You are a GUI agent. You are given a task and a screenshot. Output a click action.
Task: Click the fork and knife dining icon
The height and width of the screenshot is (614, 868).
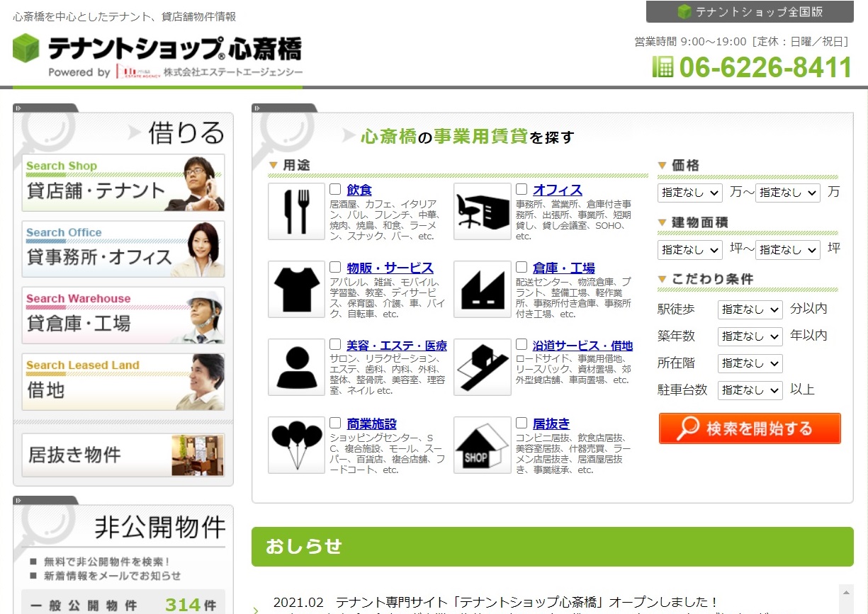click(296, 211)
